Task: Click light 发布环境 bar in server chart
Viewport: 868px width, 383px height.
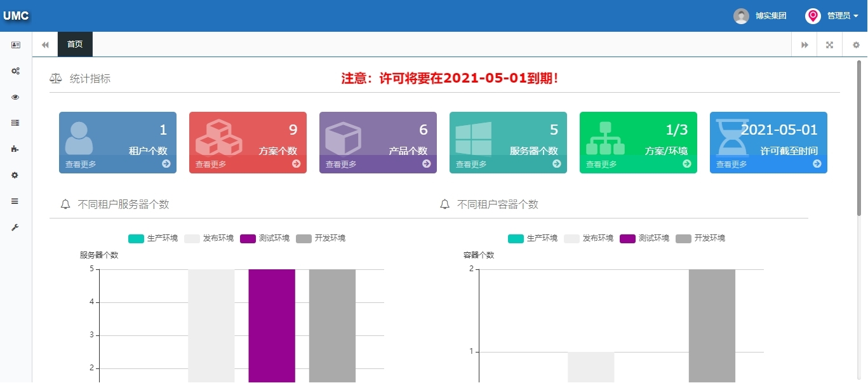Action: [211, 326]
